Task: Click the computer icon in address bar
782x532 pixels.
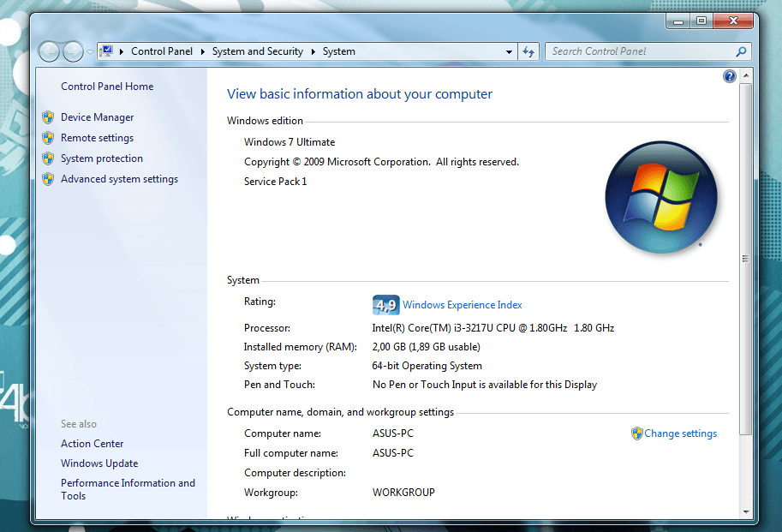Action: [106, 51]
